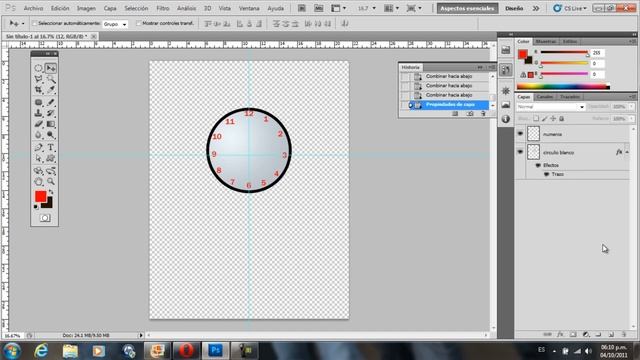Select the Clone Stamp tool
This screenshot has height=360, width=640.
(38, 113)
